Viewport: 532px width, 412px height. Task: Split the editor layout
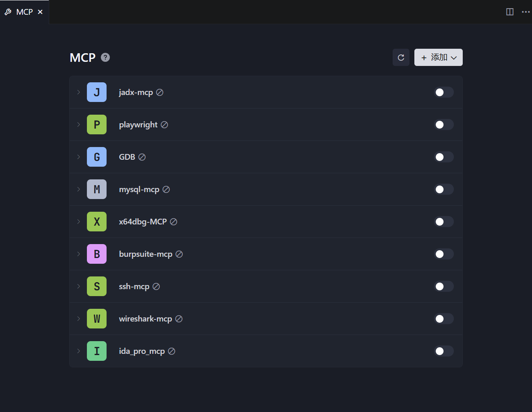510,12
